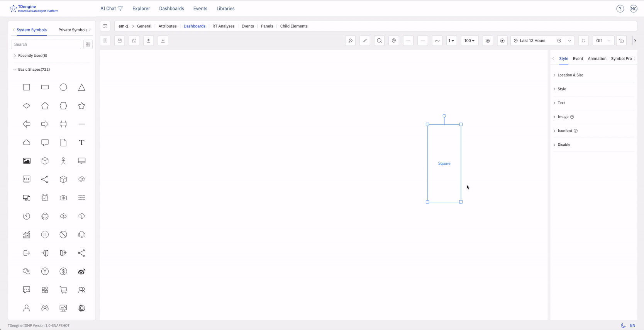Select the Pentagon shape symbol
Viewport: 644px width, 330px height.
click(x=45, y=106)
